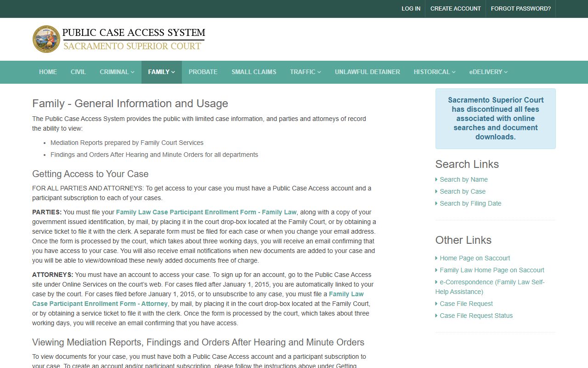Click the Log In link
This screenshot has height=368, width=588.
(x=411, y=9)
